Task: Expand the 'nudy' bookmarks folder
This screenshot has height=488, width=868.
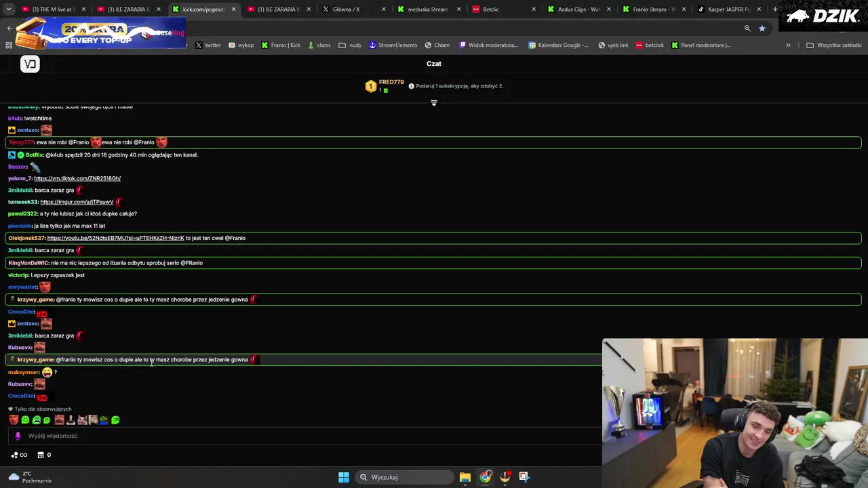Action: pyautogui.click(x=350, y=45)
